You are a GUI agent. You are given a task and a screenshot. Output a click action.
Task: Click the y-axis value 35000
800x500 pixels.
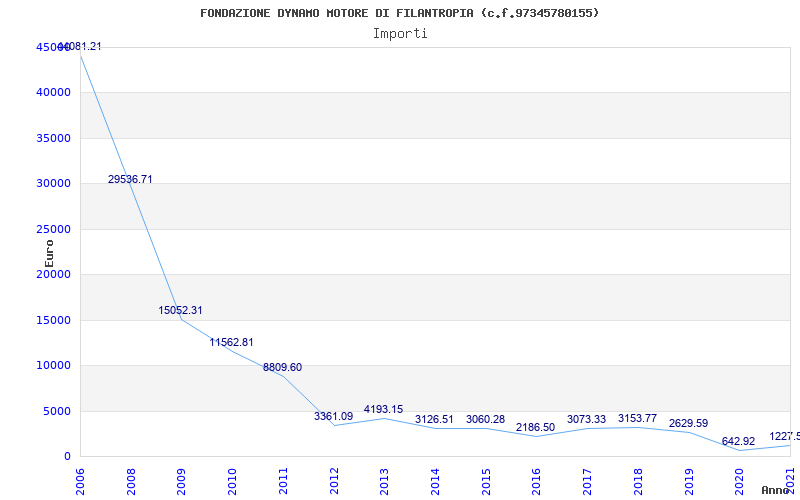pyautogui.click(x=53, y=138)
